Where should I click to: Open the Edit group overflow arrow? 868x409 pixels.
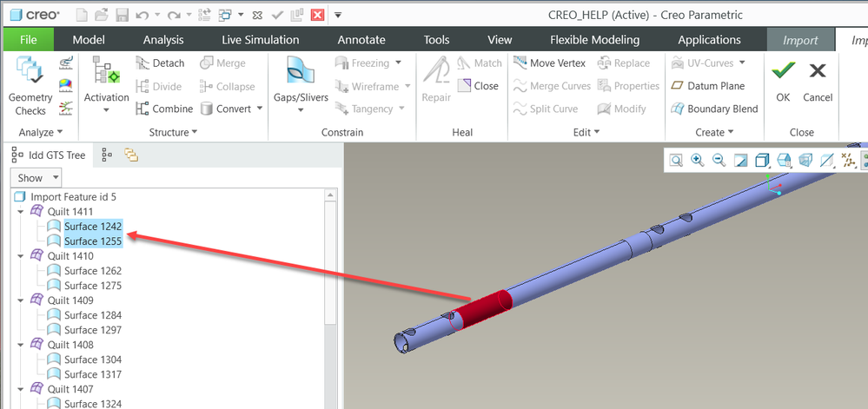[x=596, y=132]
